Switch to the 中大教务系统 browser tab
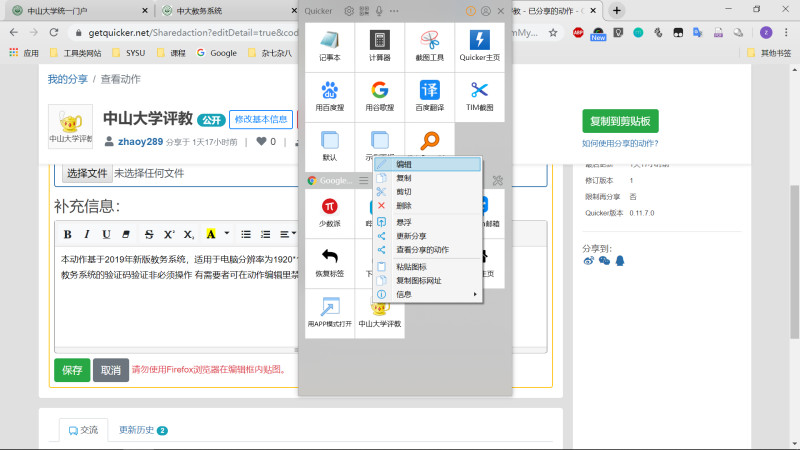The height and width of the screenshot is (450, 800). tap(227, 11)
